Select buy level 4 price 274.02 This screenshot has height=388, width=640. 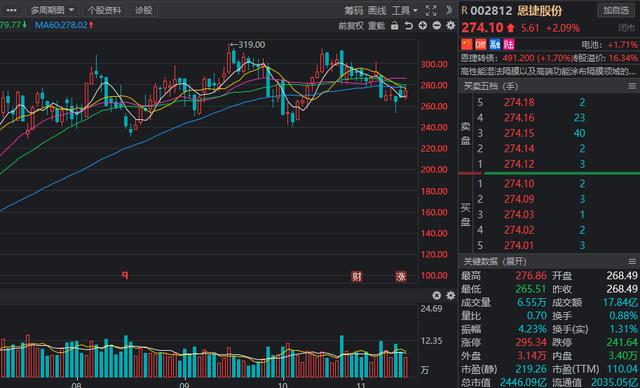(x=519, y=230)
